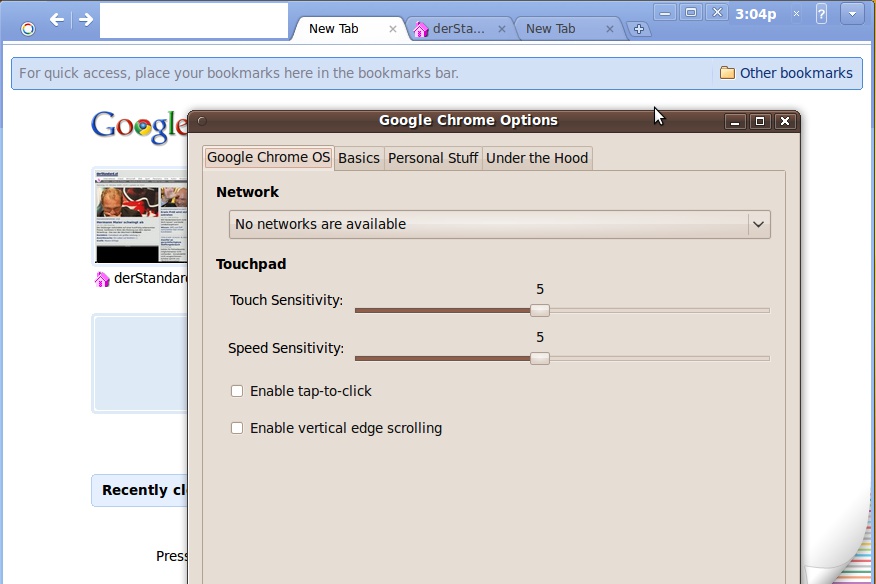Select the Under the Hood tab
The height and width of the screenshot is (584, 876).
click(537, 158)
